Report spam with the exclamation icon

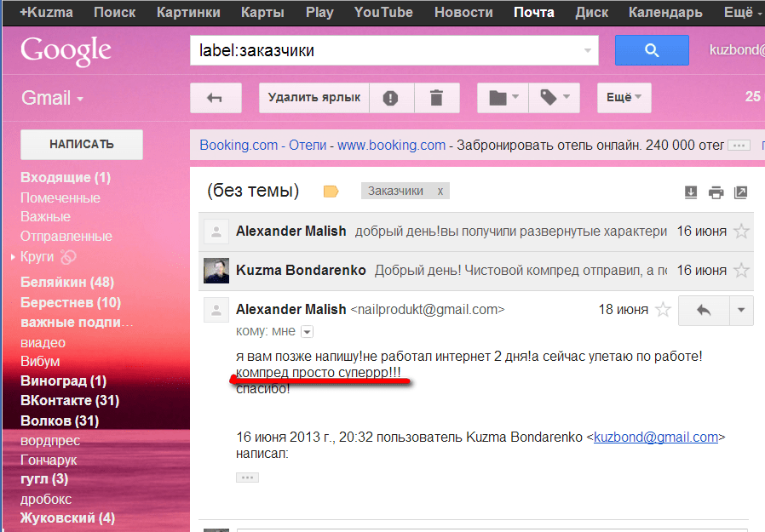[390, 98]
